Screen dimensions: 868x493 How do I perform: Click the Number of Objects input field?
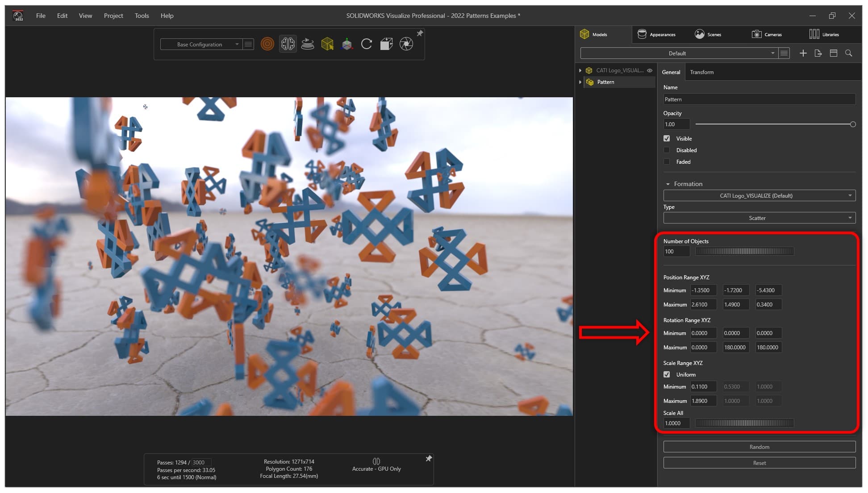[676, 251]
